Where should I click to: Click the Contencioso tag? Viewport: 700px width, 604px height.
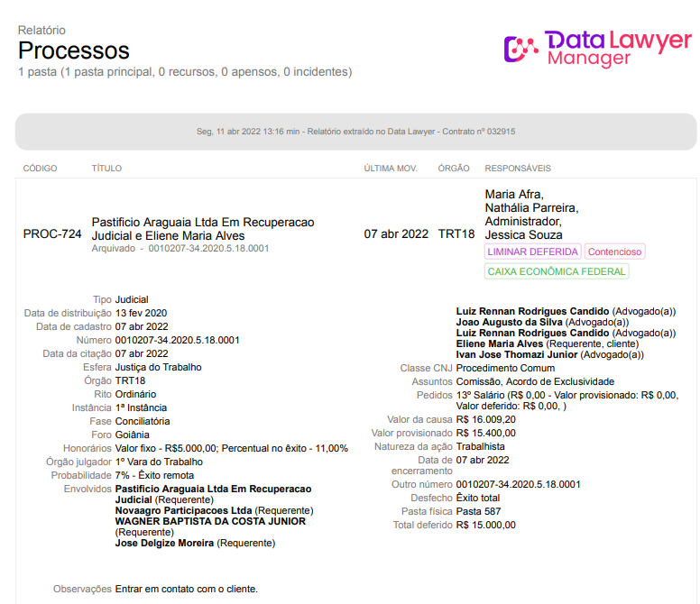coord(615,252)
